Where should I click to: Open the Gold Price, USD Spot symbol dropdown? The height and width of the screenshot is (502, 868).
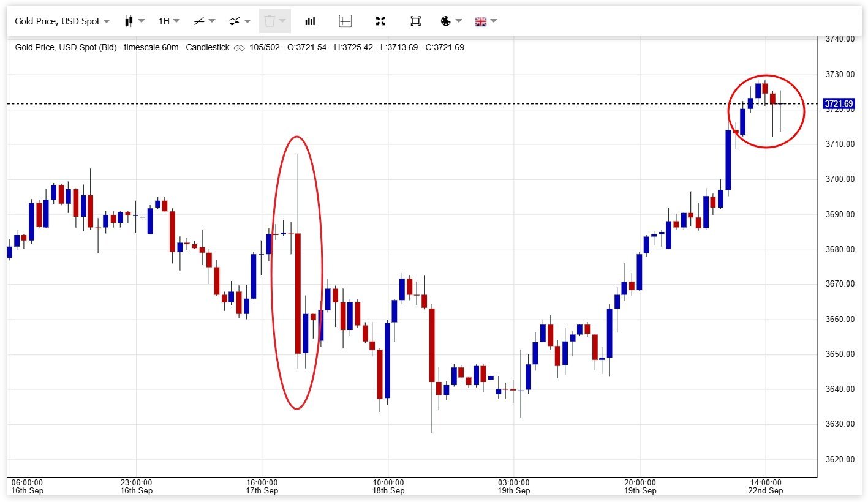(x=62, y=21)
